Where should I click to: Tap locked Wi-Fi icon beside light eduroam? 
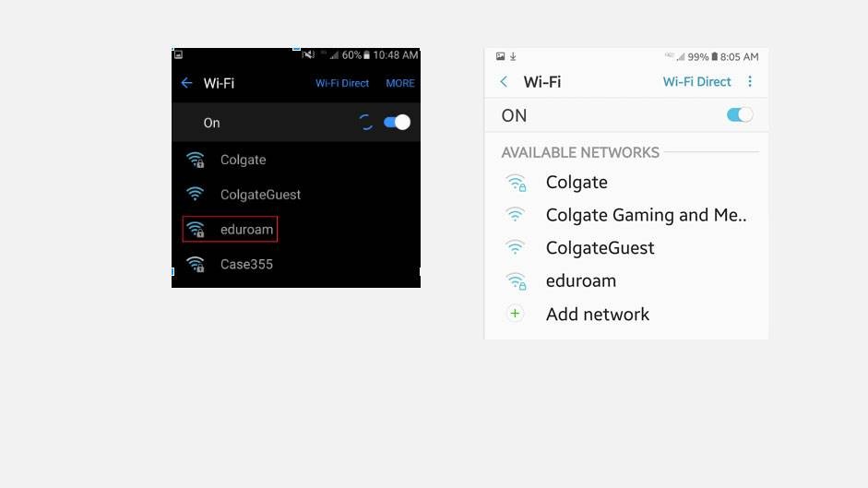point(516,281)
